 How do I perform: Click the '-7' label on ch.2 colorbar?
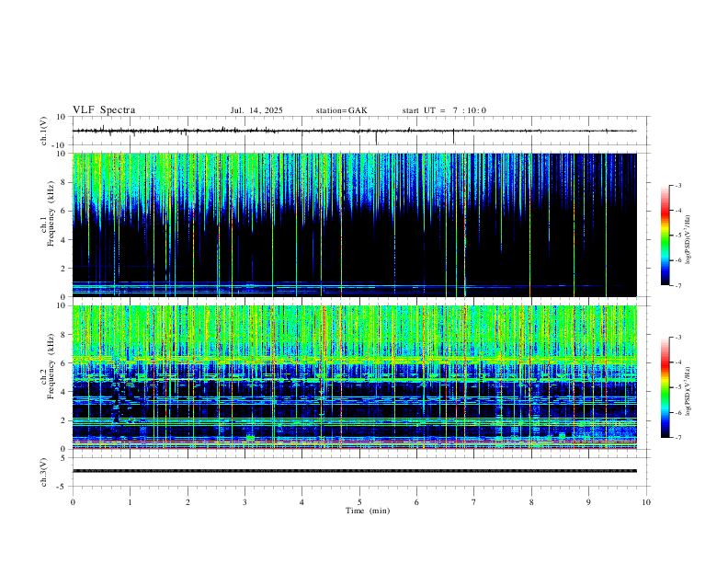coord(677,438)
